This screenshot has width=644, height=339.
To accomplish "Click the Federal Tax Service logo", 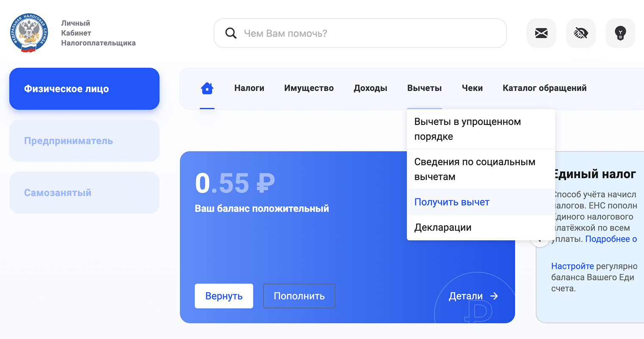I will 29,33.
